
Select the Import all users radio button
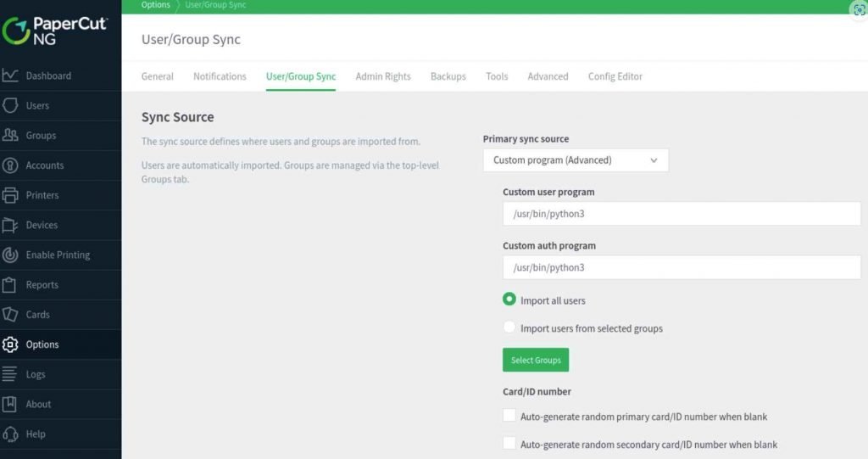[509, 299]
